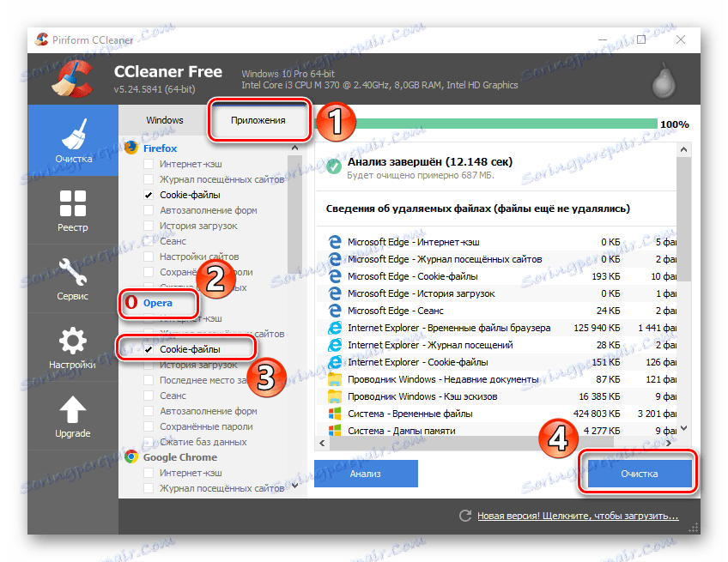Click results horizontal scroll left arrow

coord(322,443)
